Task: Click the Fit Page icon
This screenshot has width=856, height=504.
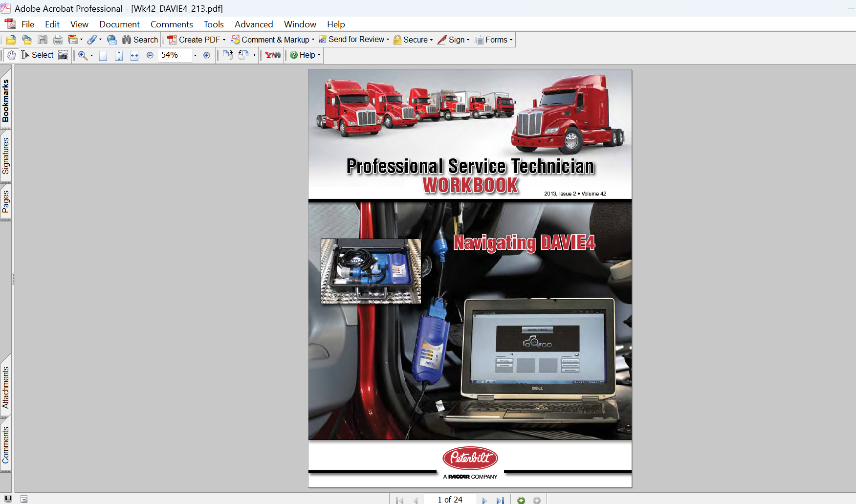Action: (119, 55)
